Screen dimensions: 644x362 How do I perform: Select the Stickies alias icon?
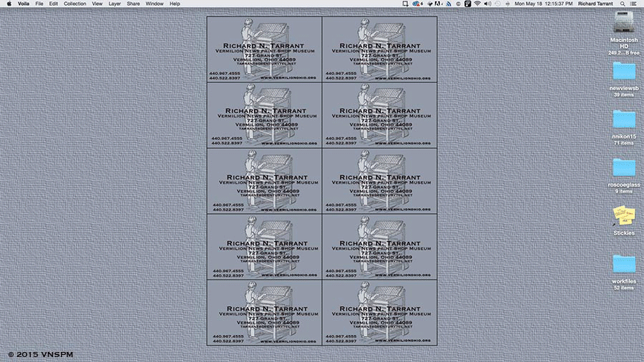(x=624, y=215)
